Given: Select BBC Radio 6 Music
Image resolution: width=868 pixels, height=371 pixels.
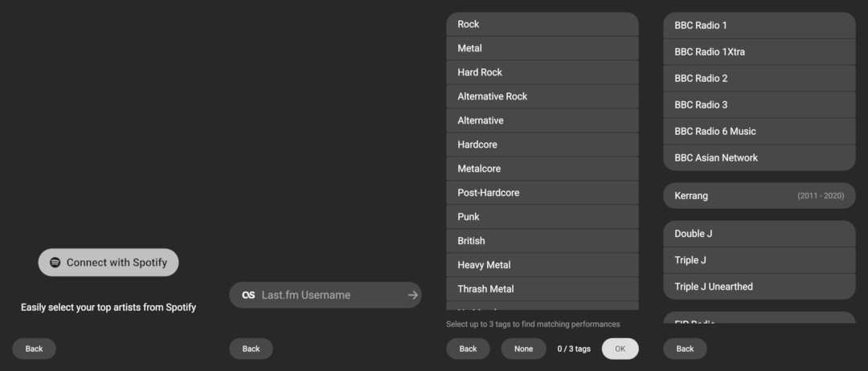Looking at the screenshot, I should coord(759,132).
